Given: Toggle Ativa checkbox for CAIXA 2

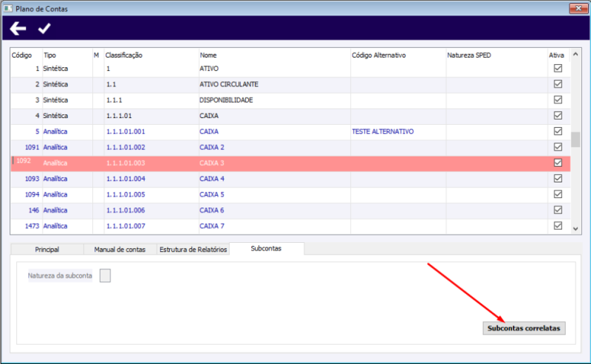Looking at the screenshot, I should pyautogui.click(x=558, y=147).
